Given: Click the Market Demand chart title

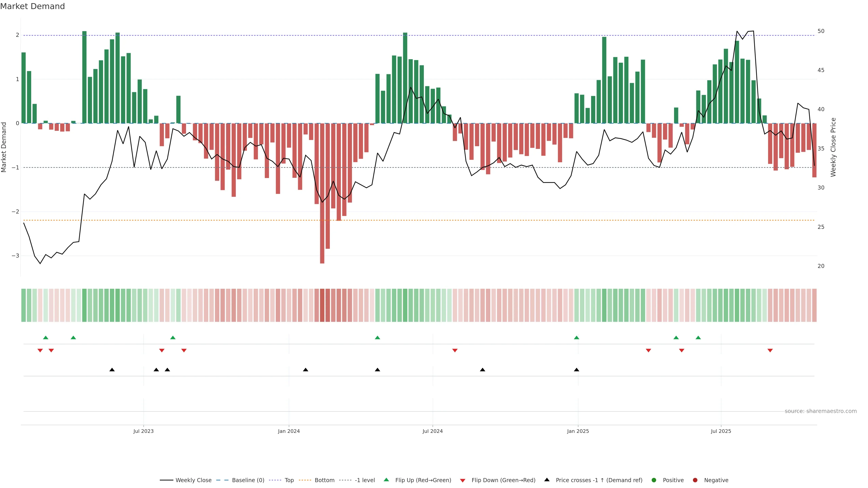Looking at the screenshot, I should tap(32, 6).
